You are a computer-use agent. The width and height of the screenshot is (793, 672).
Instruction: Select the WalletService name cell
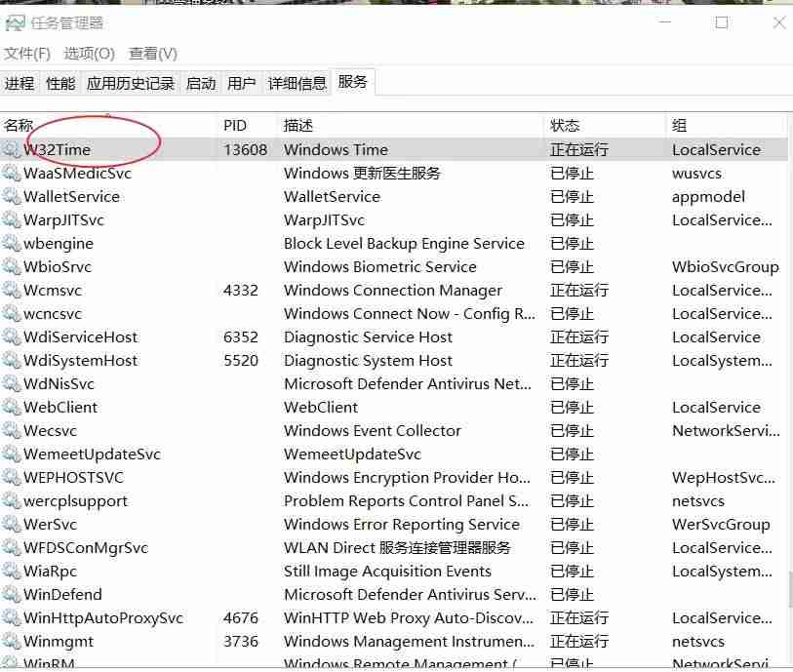(x=71, y=196)
